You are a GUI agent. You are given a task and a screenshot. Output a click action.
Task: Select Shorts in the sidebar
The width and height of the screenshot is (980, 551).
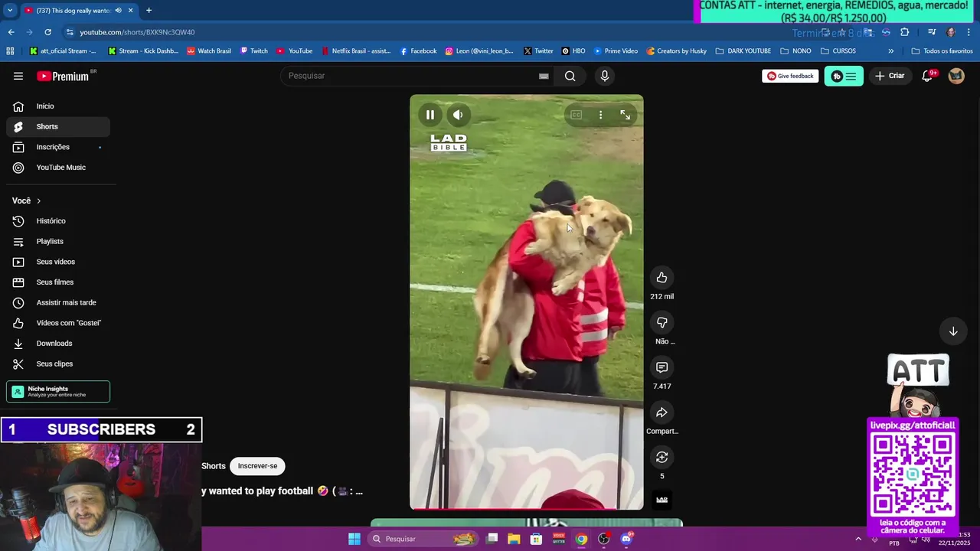click(x=58, y=126)
